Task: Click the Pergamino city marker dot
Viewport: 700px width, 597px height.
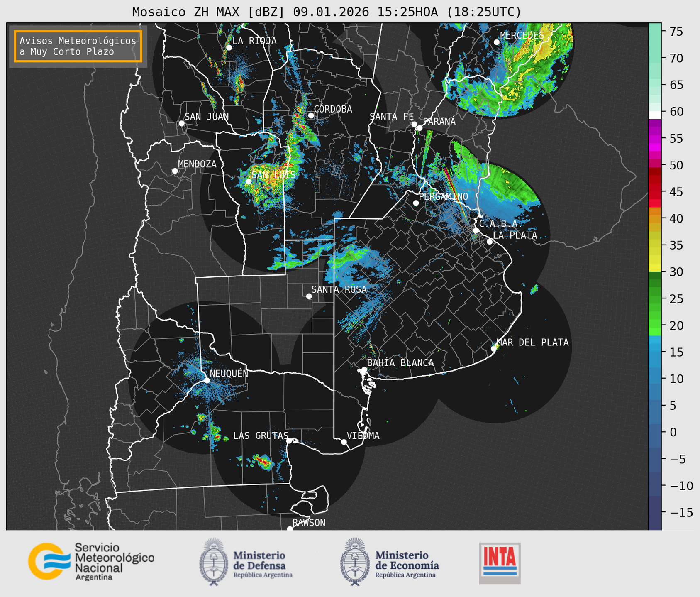Action: coord(416,203)
